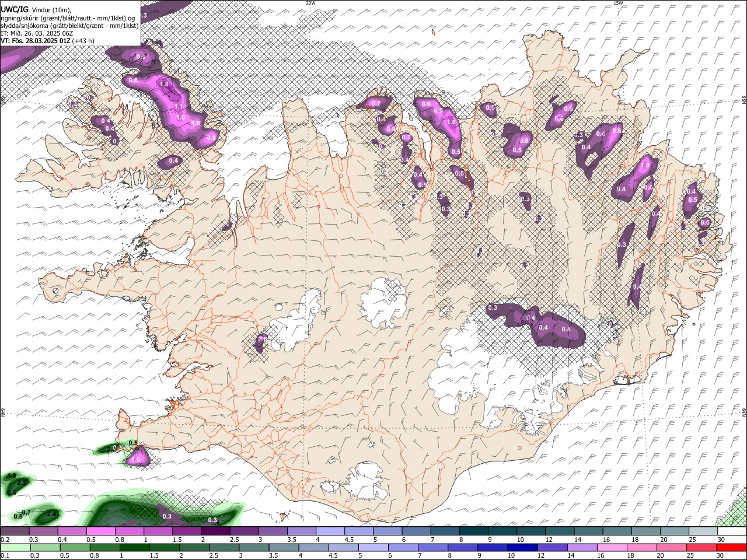Click the '12' label in top legend row
The image size is (747, 560).
coord(549,540)
